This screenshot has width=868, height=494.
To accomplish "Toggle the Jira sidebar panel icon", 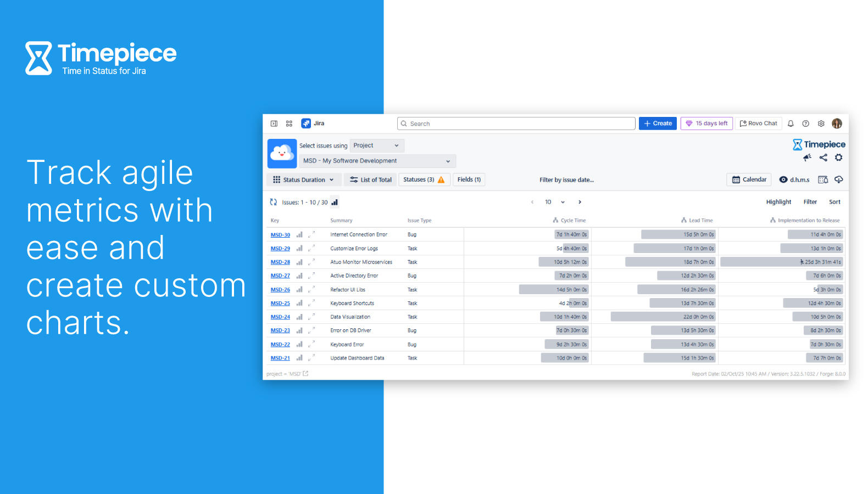I will point(274,123).
